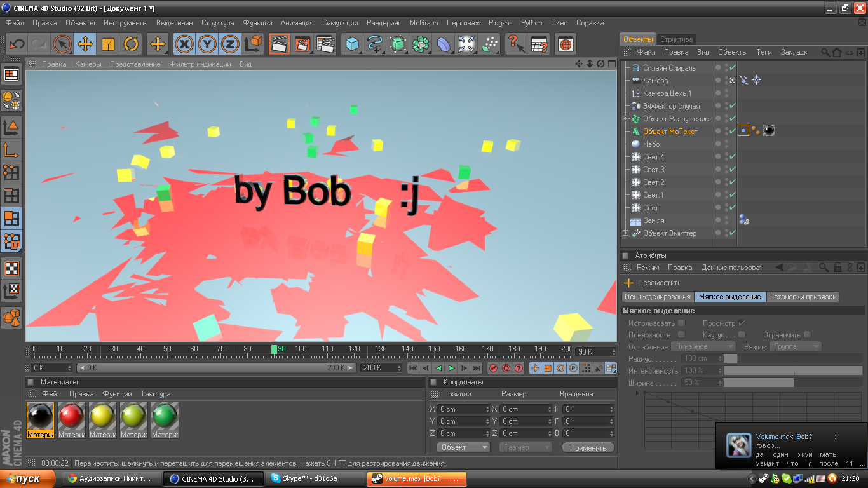
Task: Click the X position input field
Action: pos(465,409)
